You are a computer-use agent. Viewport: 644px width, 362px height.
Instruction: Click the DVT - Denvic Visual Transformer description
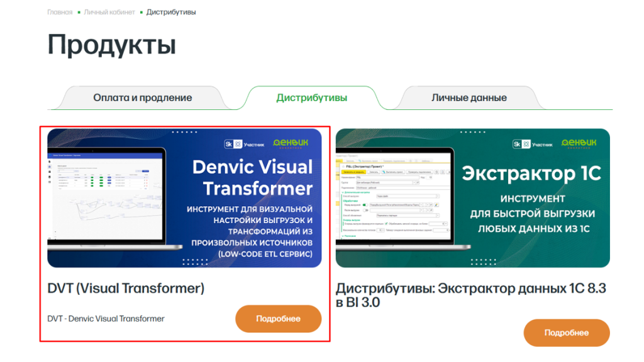106,319
